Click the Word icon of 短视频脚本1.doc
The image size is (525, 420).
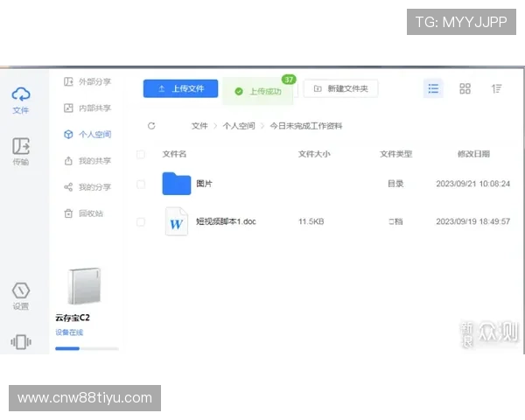(177, 221)
